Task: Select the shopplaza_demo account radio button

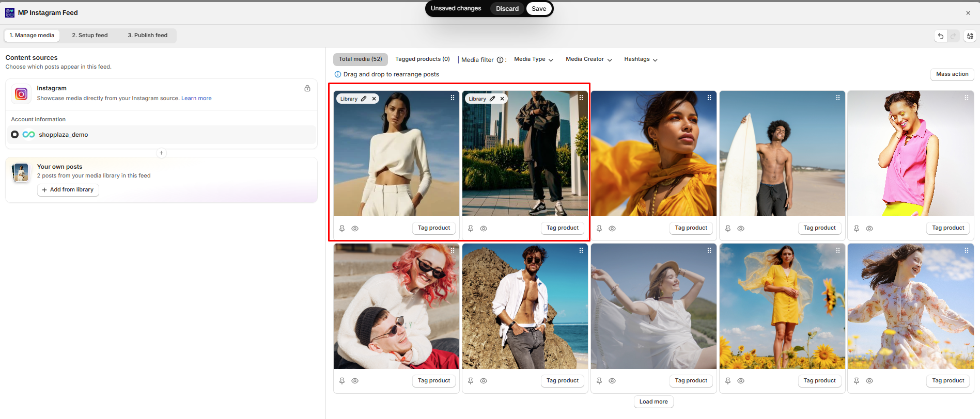Action: 15,135
